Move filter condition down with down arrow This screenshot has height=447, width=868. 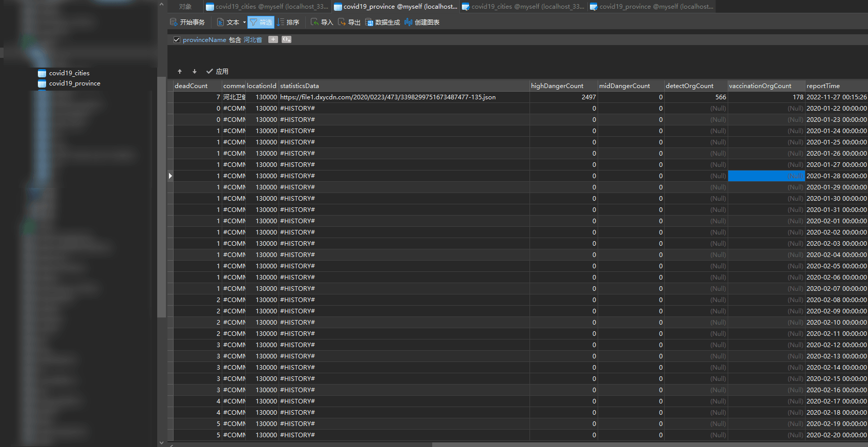(x=195, y=72)
